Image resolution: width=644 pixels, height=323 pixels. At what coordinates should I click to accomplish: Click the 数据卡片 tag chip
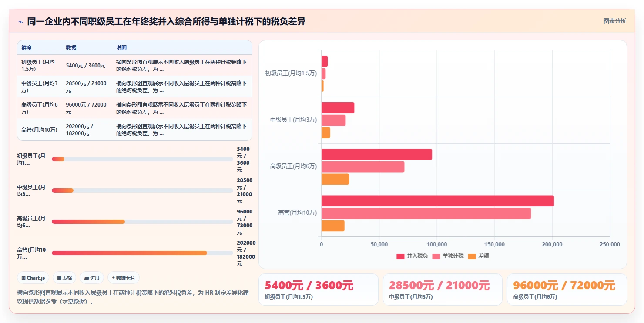(x=124, y=278)
